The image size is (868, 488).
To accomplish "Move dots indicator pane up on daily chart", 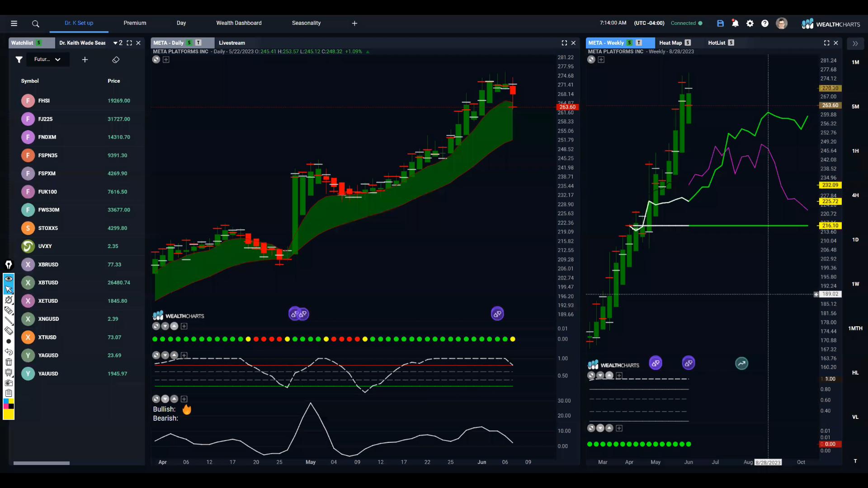I will (x=174, y=326).
